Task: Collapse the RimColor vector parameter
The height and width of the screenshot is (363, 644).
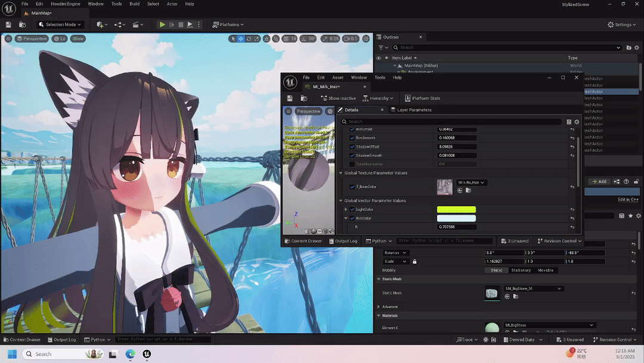Action: (x=346, y=219)
